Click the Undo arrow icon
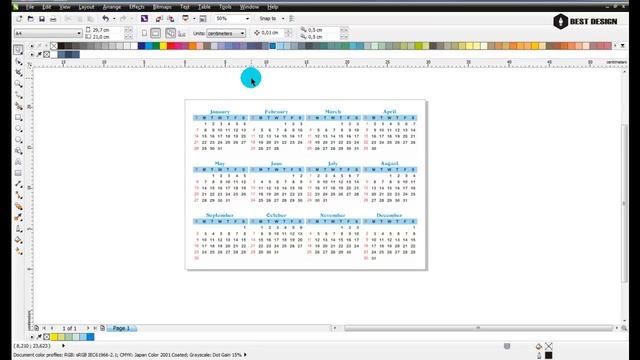 coord(105,19)
